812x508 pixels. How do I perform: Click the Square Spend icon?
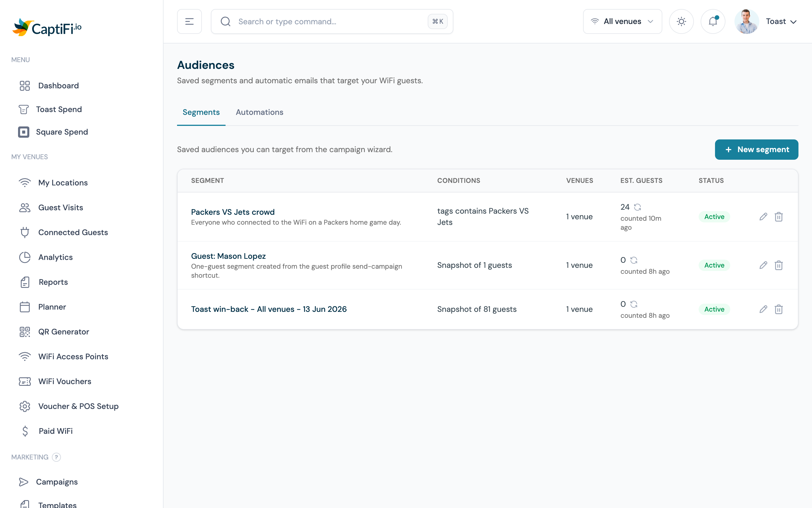(x=23, y=132)
